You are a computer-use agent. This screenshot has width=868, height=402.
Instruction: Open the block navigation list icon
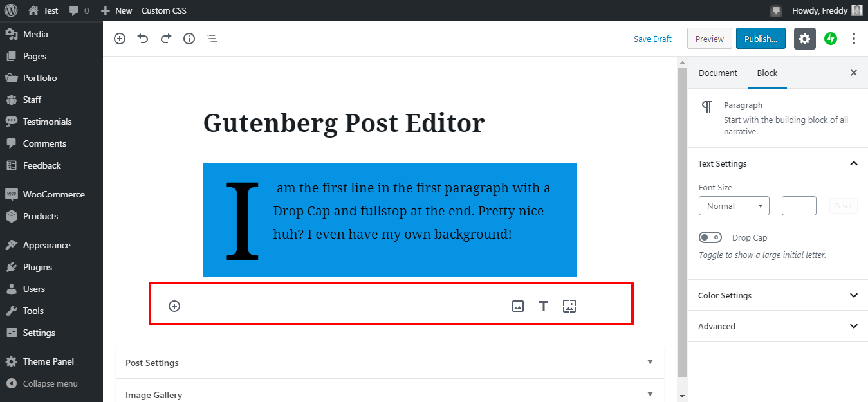212,39
